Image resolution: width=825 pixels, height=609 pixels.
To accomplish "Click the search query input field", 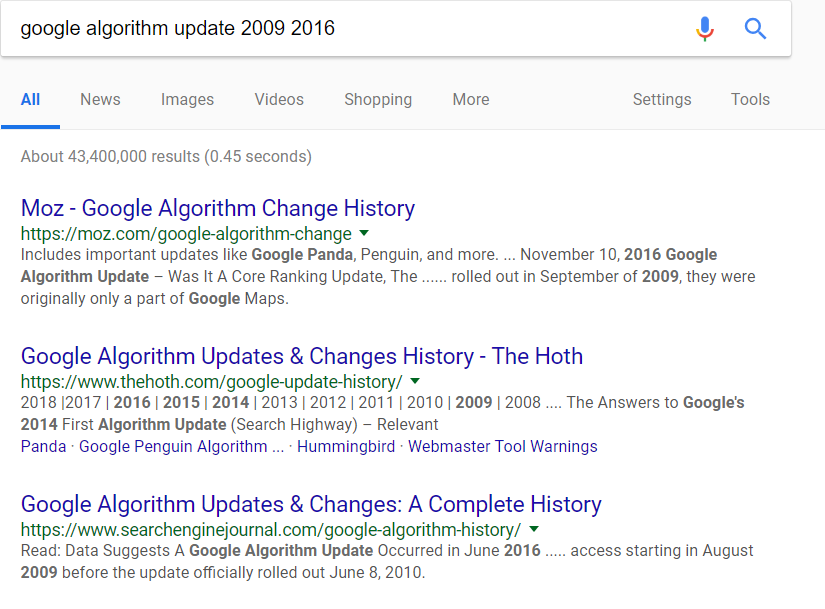I will 347,28.
